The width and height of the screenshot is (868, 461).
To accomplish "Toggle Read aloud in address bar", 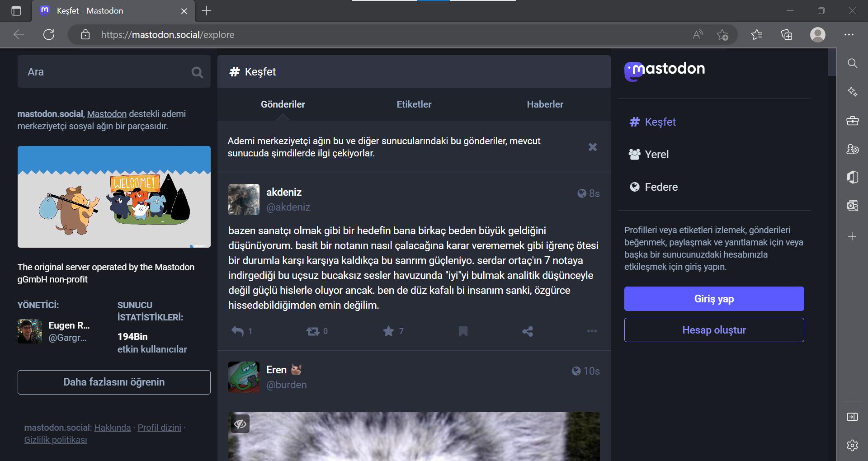I will pyautogui.click(x=698, y=35).
